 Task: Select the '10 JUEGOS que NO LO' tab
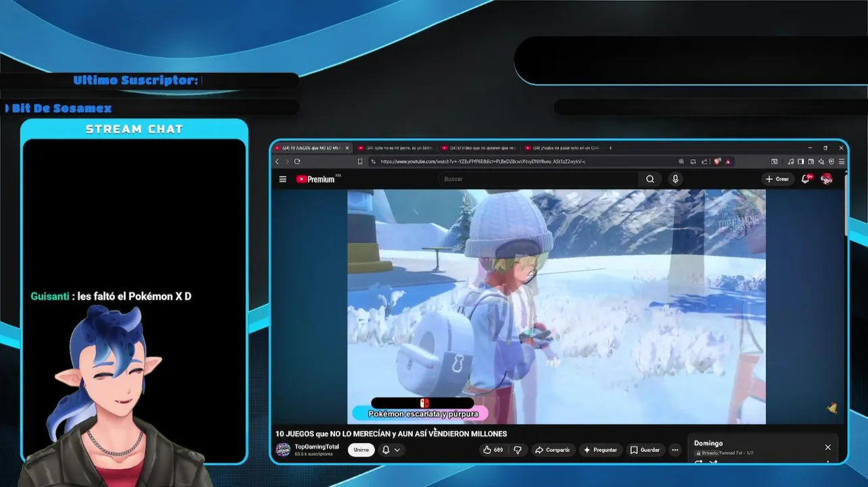tap(311, 147)
